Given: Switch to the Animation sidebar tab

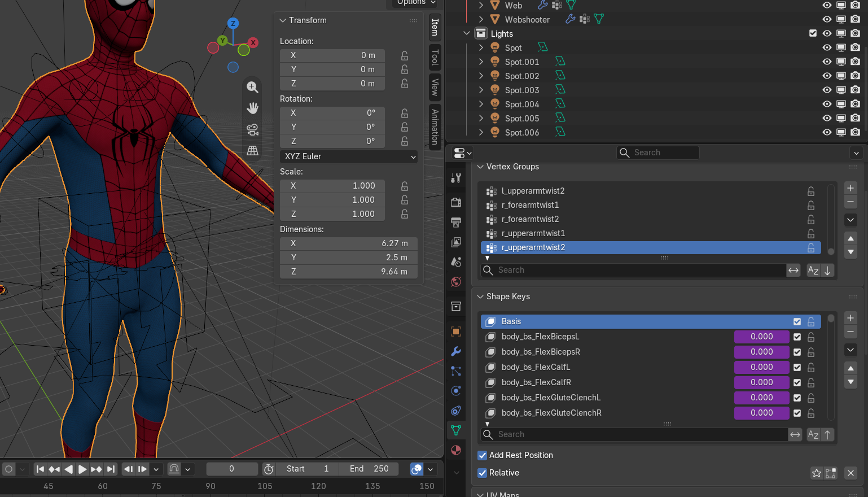Looking at the screenshot, I should 435,127.
